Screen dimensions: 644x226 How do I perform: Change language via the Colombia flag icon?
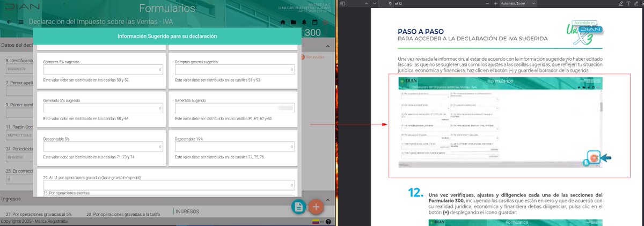pos(315,222)
